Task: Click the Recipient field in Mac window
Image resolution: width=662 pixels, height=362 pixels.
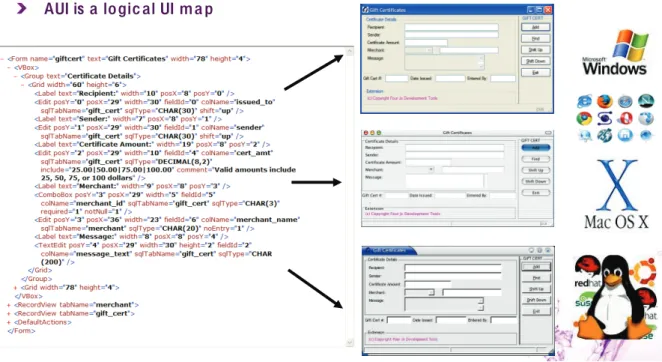Action: pos(455,148)
